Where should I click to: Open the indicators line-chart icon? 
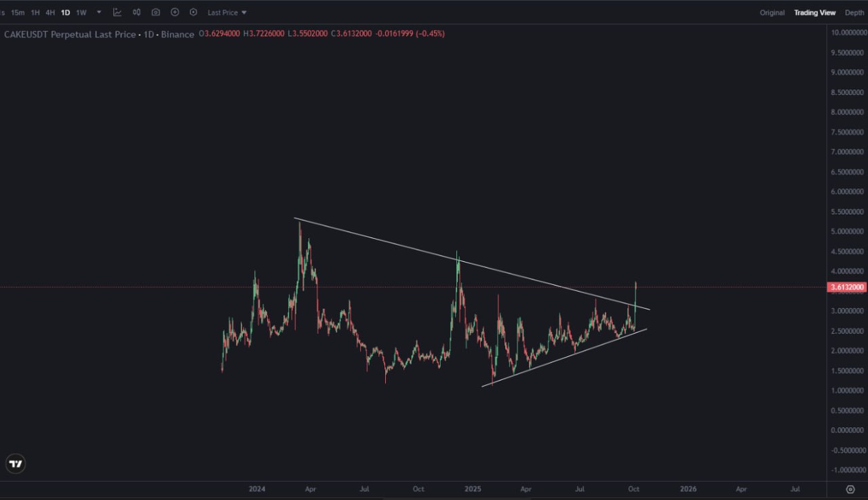[x=117, y=12]
